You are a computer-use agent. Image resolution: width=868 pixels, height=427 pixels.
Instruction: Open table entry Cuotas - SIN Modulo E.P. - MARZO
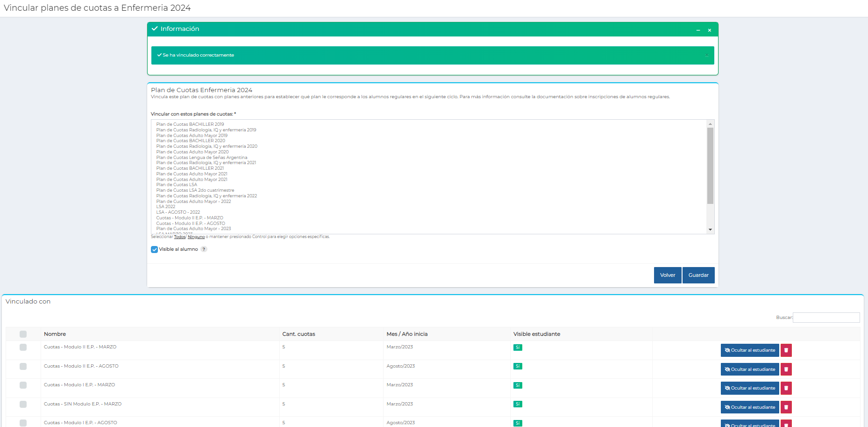pos(83,404)
